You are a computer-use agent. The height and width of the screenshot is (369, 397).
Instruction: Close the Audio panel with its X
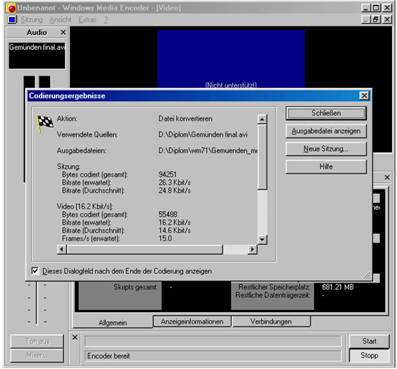pyautogui.click(x=63, y=32)
